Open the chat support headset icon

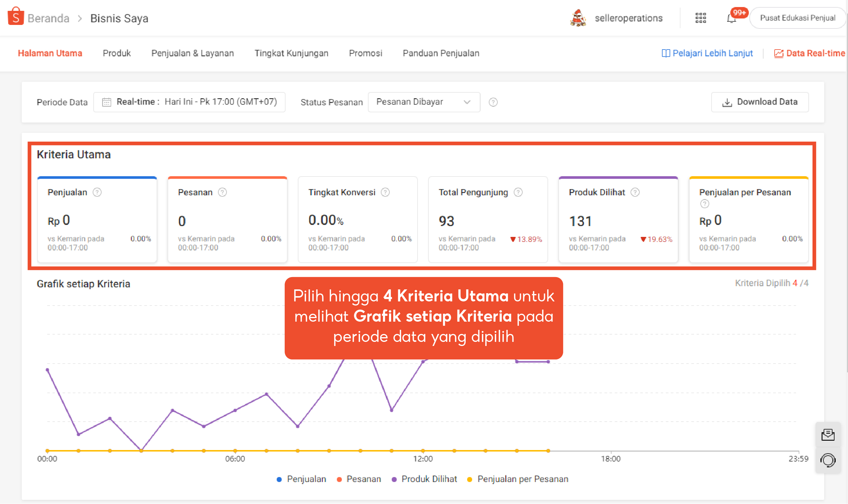pos(828,460)
